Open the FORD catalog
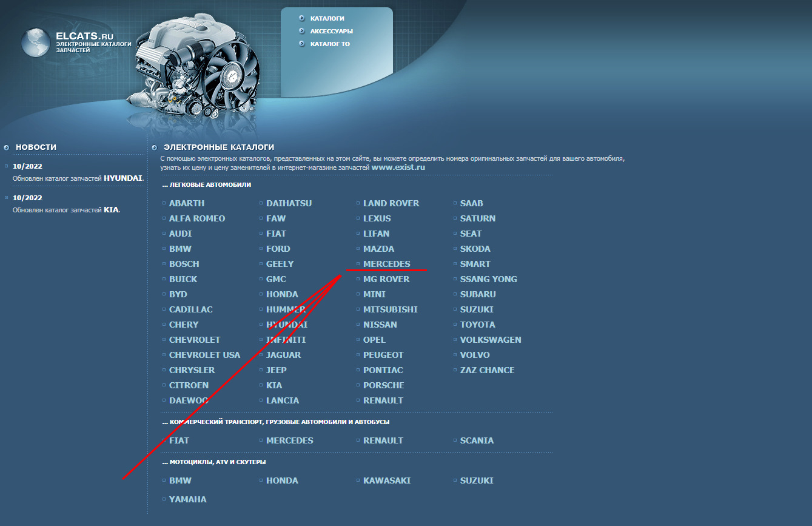This screenshot has height=526, width=812. pyautogui.click(x=278, y=249)
